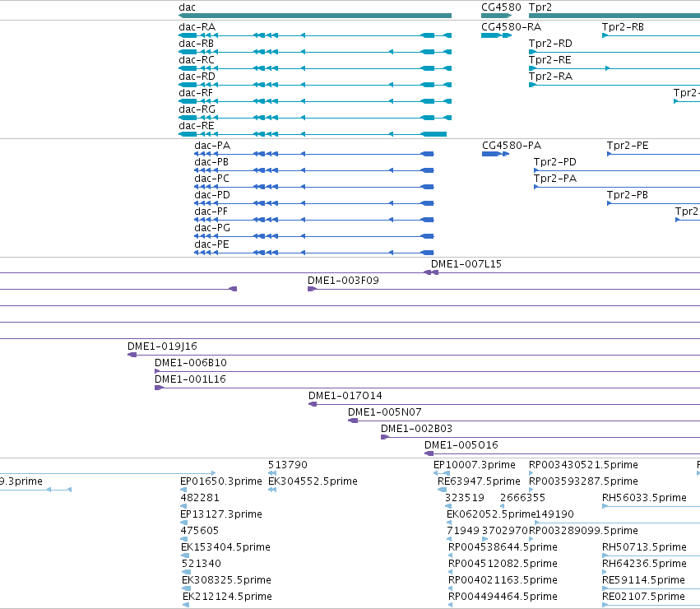Select clone DME1-003F09 label

tap(343, 281)
